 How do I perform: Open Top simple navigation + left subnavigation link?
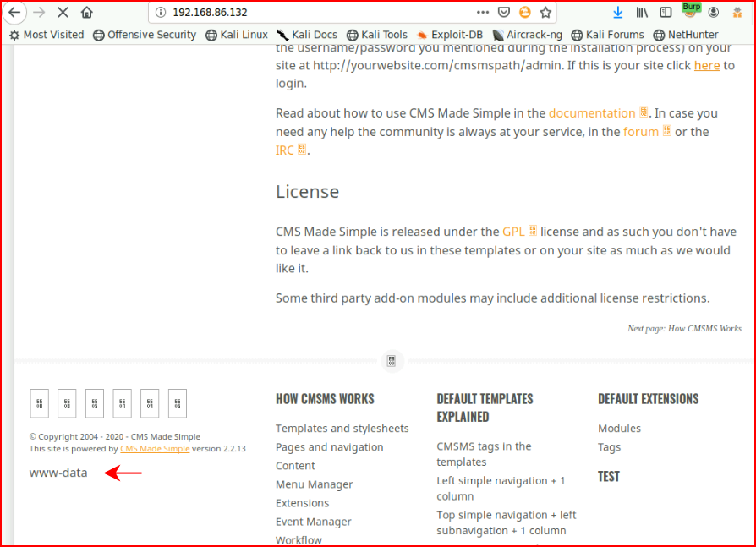(x=507, y=522)
